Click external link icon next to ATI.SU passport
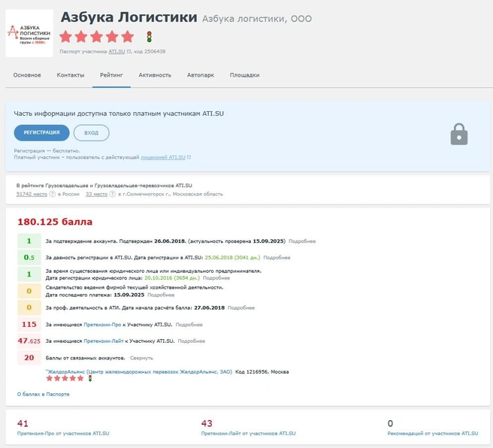The image size is (493, 448). point(129,51)
